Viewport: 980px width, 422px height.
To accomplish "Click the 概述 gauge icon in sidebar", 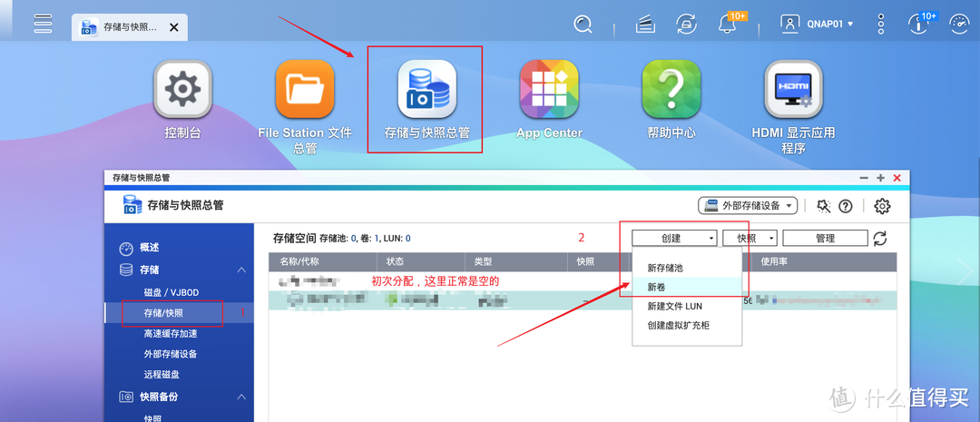I will 126,249.
